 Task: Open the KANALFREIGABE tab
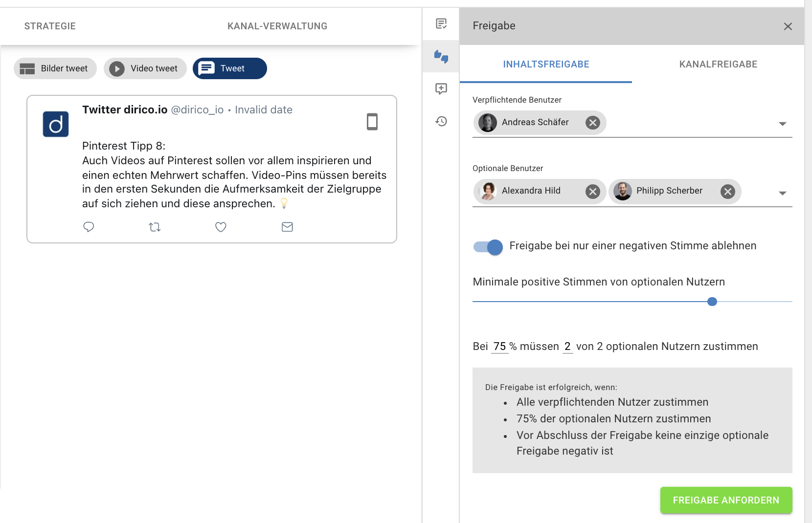718,64
